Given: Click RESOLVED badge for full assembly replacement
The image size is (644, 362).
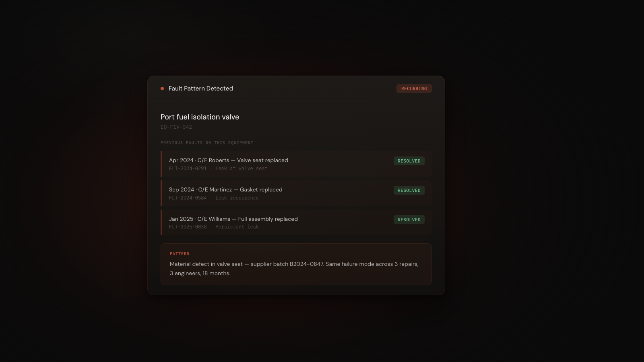Looking at the screenshot, I should (x=409, y=220).
